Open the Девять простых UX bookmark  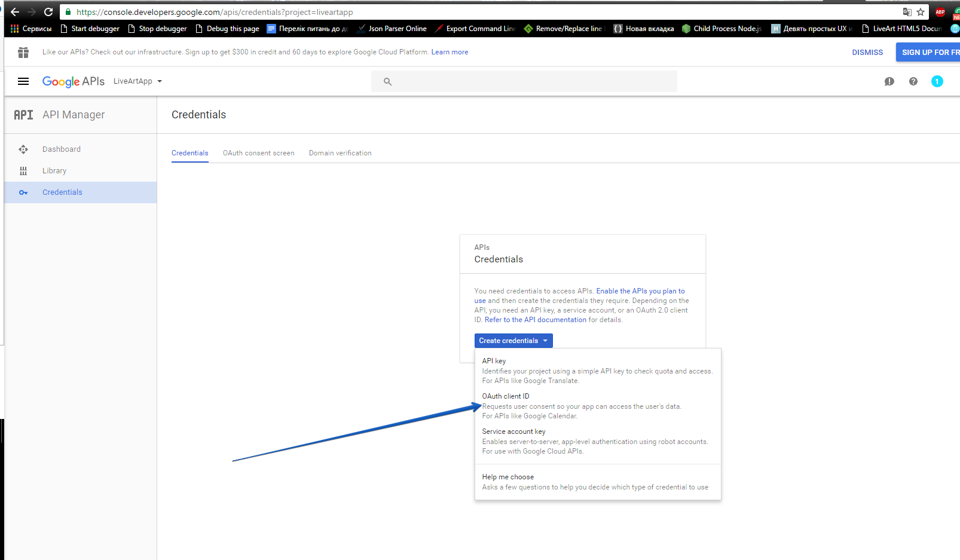pyautogui.click(x=812, y=29)
